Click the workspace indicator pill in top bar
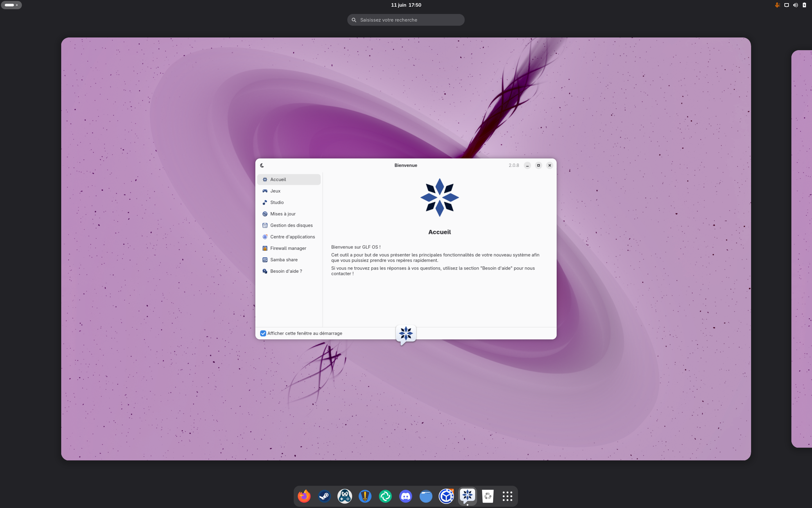This screenshot has width=812, height=508. point(11,5)
